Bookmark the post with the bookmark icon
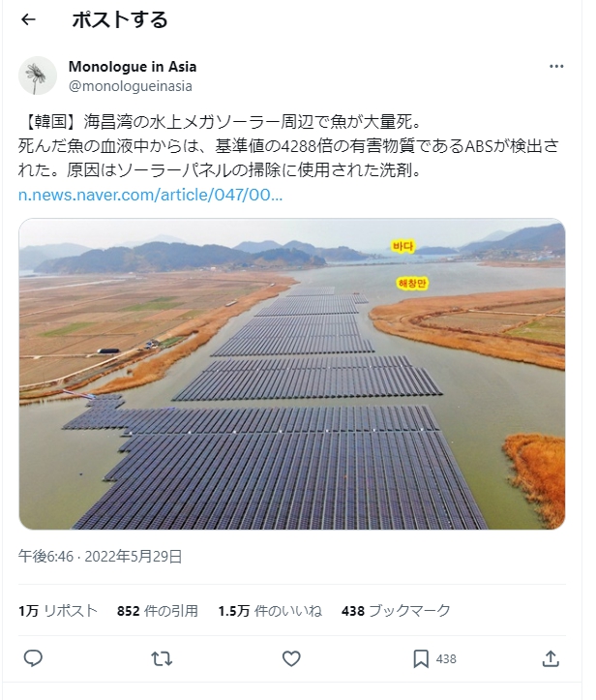 tap(421, 658)
